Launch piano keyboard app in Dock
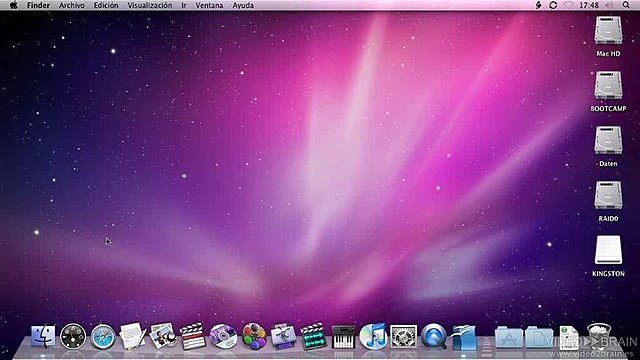The image size is (640, 360). click(x=343, y=337)
